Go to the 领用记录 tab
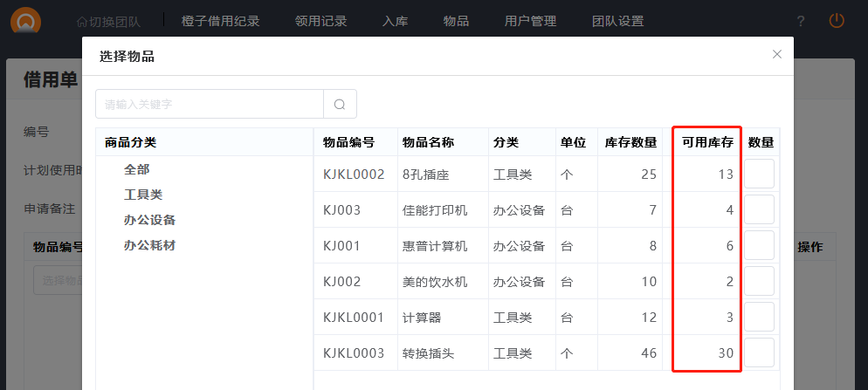This screenshot has width=868, height=390. 320,21
